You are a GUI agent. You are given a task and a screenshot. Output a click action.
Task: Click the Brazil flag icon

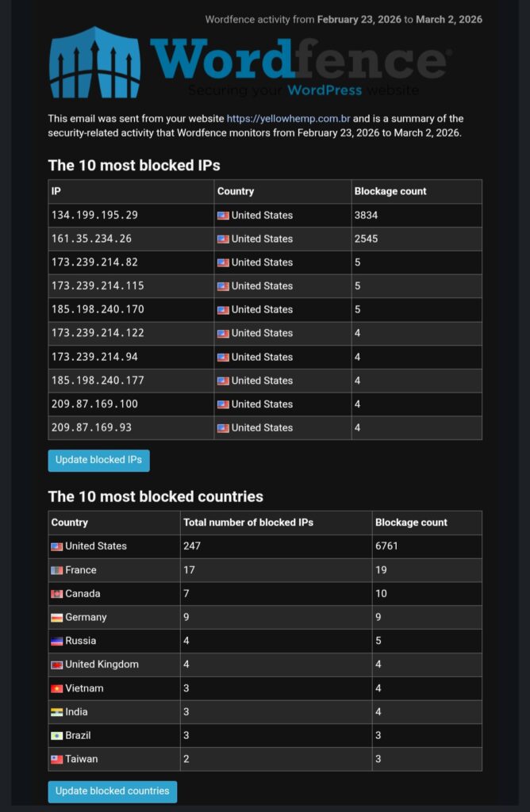coord(56,736)
